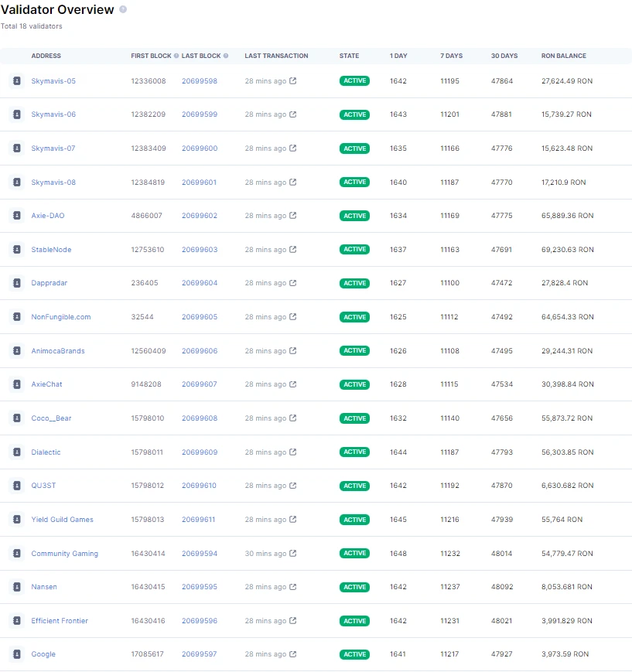Screen dimensions: 632x672
Task: Open the NonFungible.com validator page
Action: pos(61,317)
